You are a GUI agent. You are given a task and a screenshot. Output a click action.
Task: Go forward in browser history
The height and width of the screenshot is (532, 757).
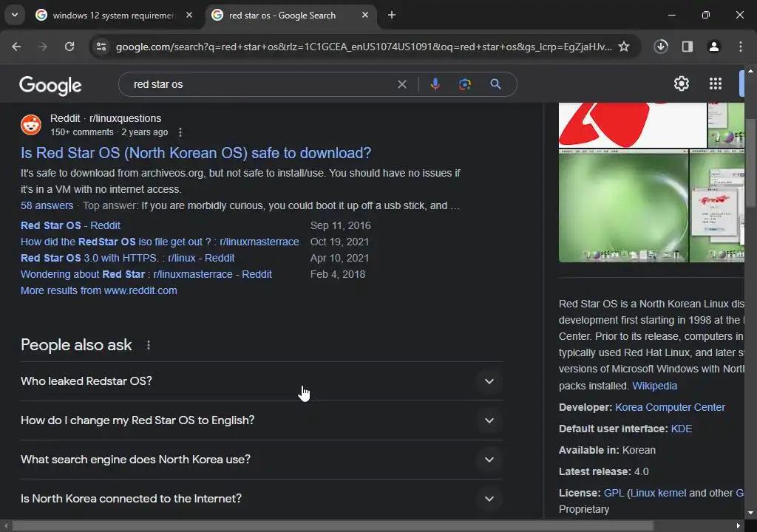click(x=43, y=47)
